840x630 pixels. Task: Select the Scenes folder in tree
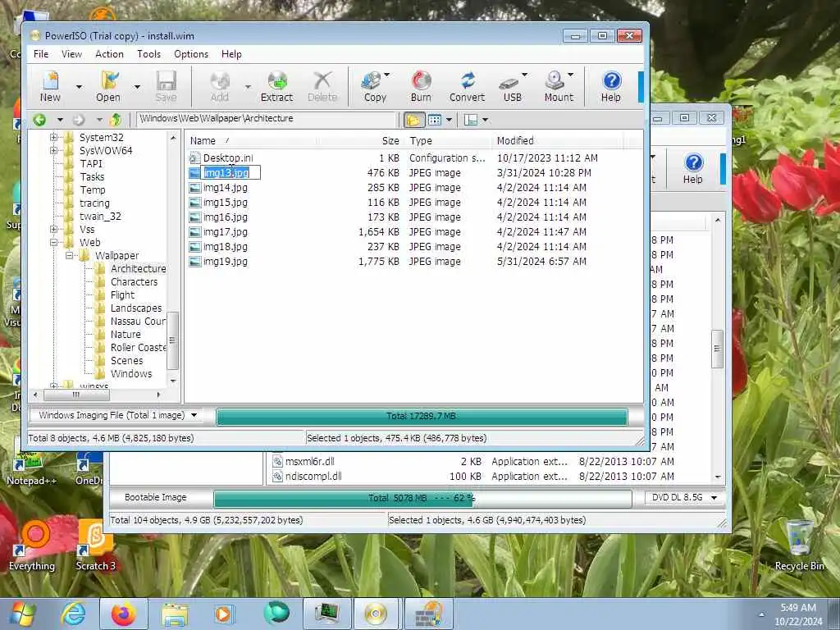pyautogui.click(x=126, y=361)
